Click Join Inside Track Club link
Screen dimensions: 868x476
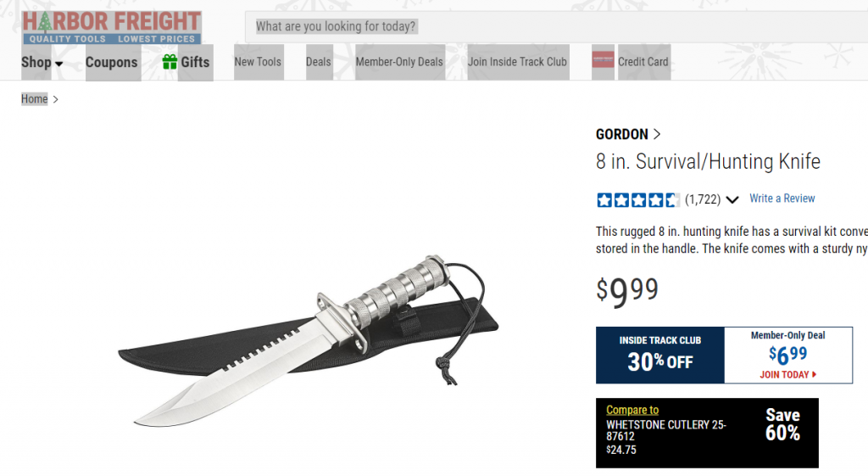(518, 62)
